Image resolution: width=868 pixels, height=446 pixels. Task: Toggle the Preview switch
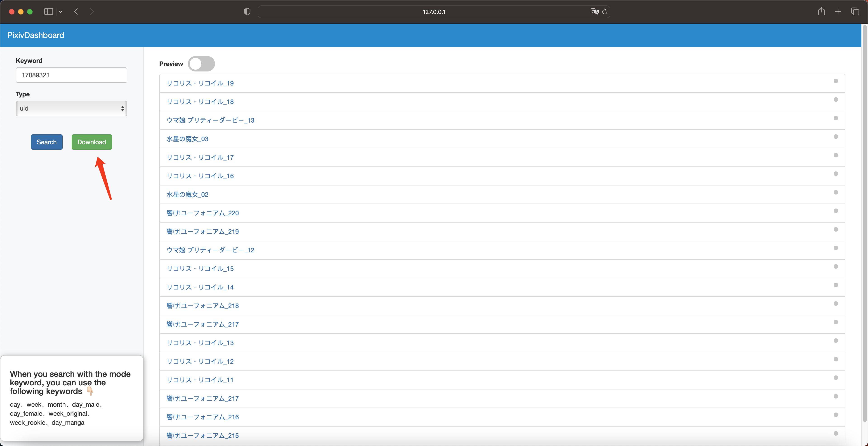point(201,64)
